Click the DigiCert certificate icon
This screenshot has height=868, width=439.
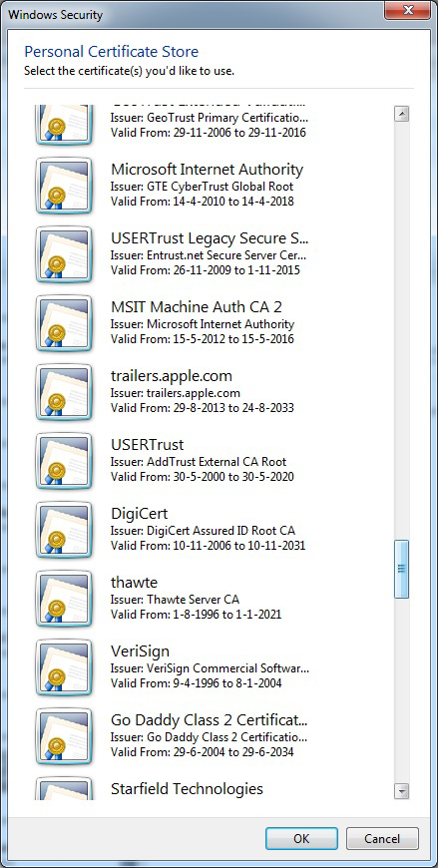pyautogui.click(x=64, y=530)
